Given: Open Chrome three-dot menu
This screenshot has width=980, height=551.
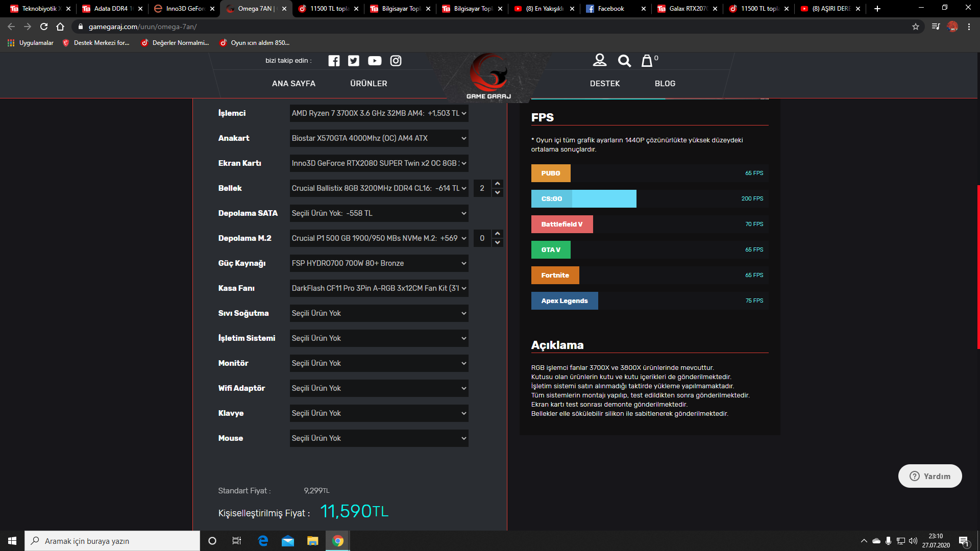Looking at the screenshot, I should point(969,27).
